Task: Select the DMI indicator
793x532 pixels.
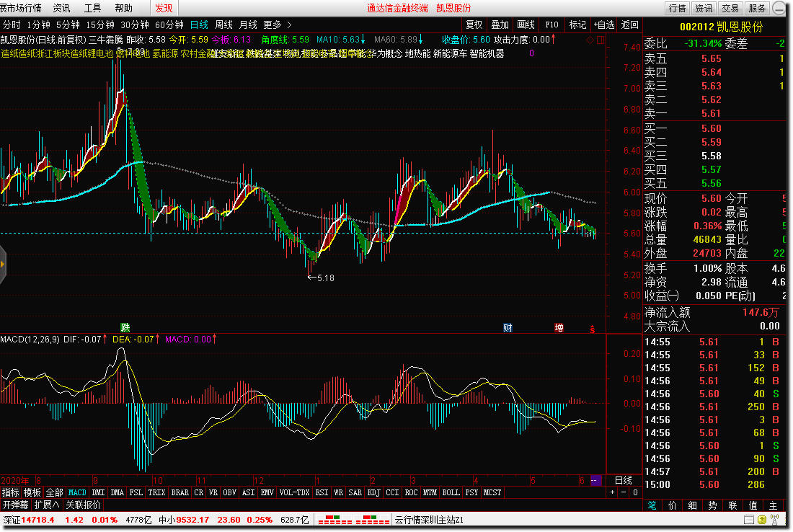Action: [x=98, y=492]
